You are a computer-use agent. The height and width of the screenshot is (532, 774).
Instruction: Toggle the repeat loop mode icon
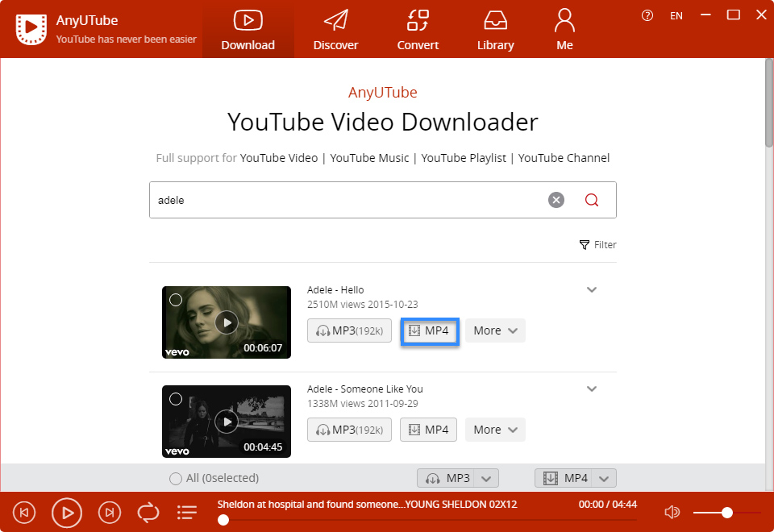[x=148, y=513]
